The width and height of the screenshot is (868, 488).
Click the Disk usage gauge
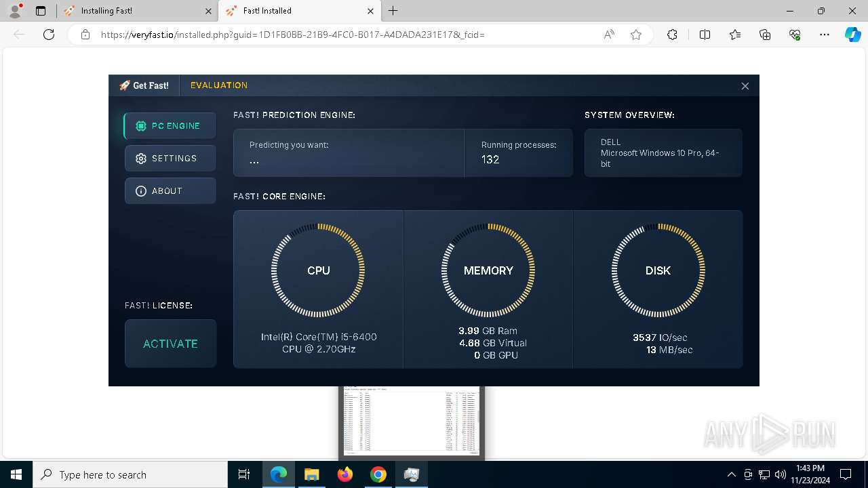coord(658,270)
